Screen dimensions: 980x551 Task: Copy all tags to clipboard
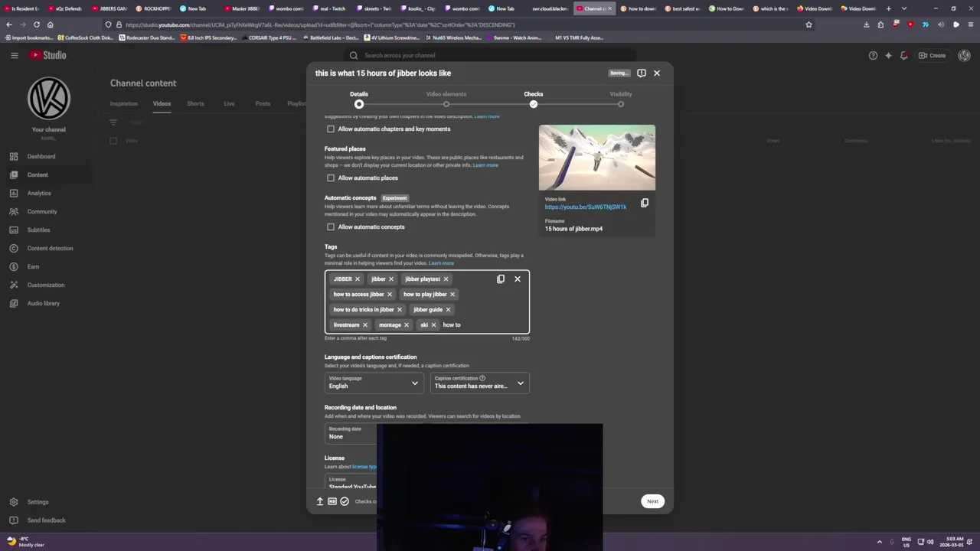[501, 279]
